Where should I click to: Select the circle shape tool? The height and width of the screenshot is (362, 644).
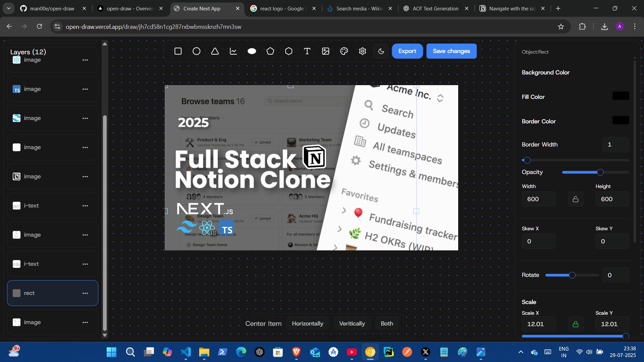pos(197,51)
